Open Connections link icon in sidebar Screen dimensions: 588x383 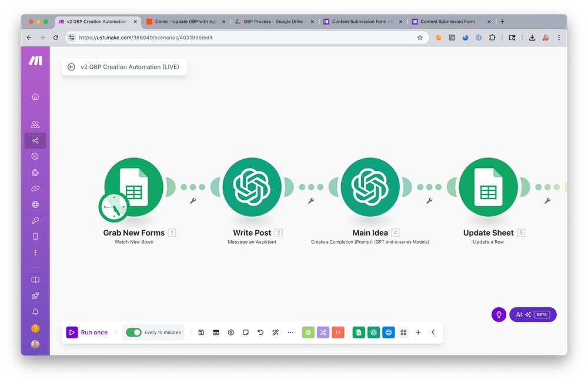[x=35, y=189]
